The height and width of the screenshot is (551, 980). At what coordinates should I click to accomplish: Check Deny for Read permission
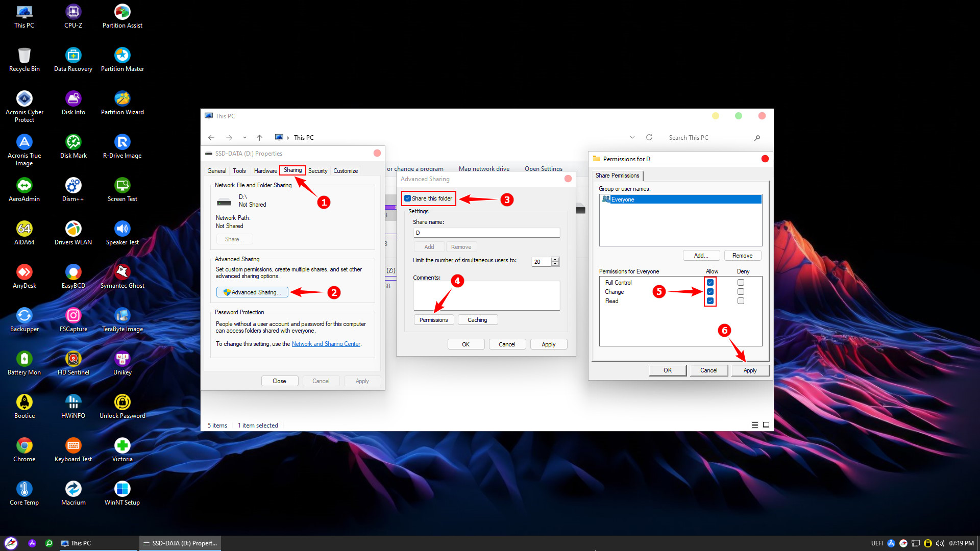point(741,301)
